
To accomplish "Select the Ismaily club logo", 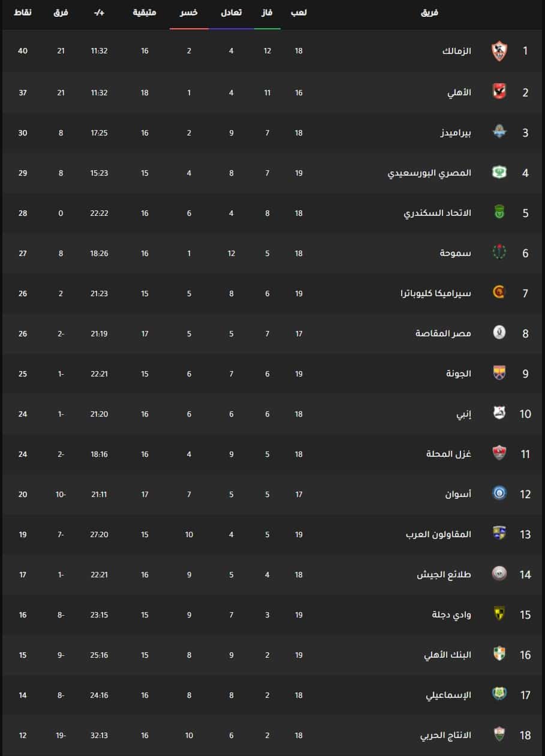I will click(499, 694).
